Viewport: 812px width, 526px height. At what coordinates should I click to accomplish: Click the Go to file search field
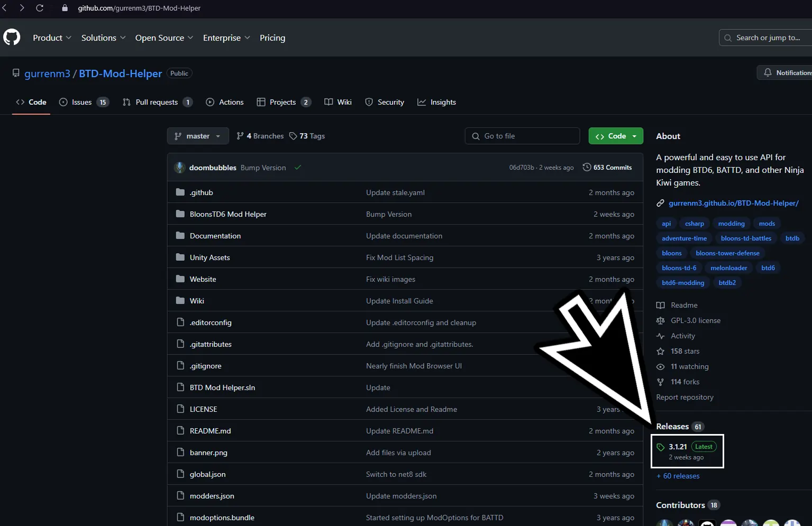[522, 136]
